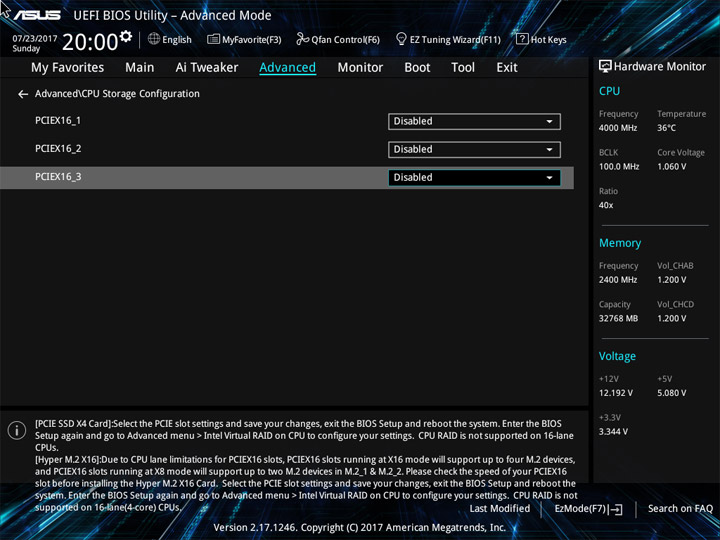
Task: Click BCLK value 100.0 MHz
Action: click(x=619, y=167)
